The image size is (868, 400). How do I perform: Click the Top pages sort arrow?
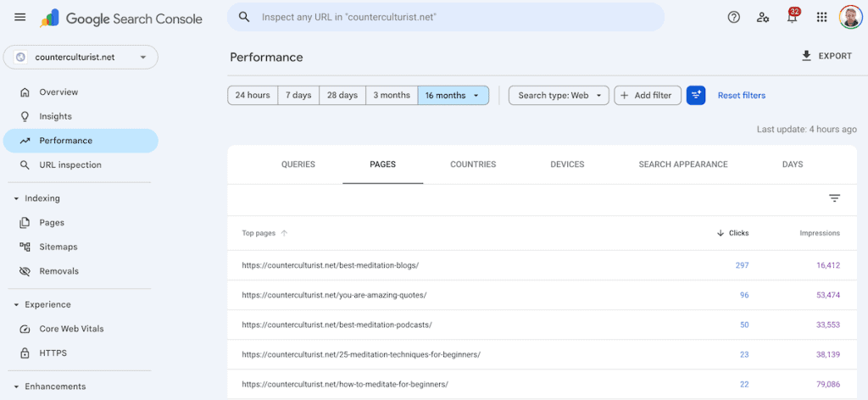tap(284, 233)
